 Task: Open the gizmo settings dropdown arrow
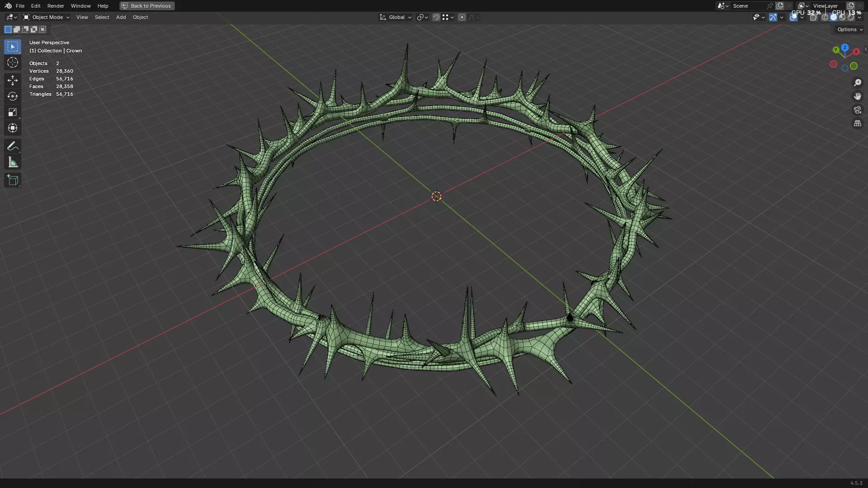tap(782, 17)
